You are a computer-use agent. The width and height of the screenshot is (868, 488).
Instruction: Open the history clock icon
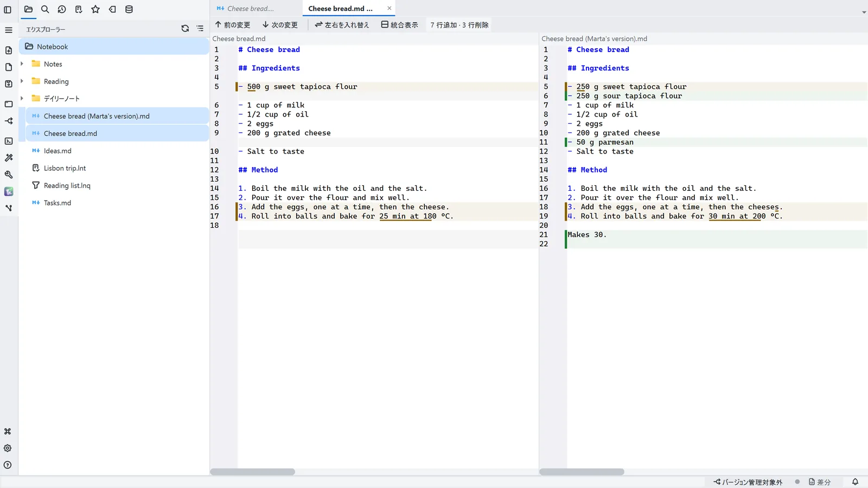click(62, 9)
